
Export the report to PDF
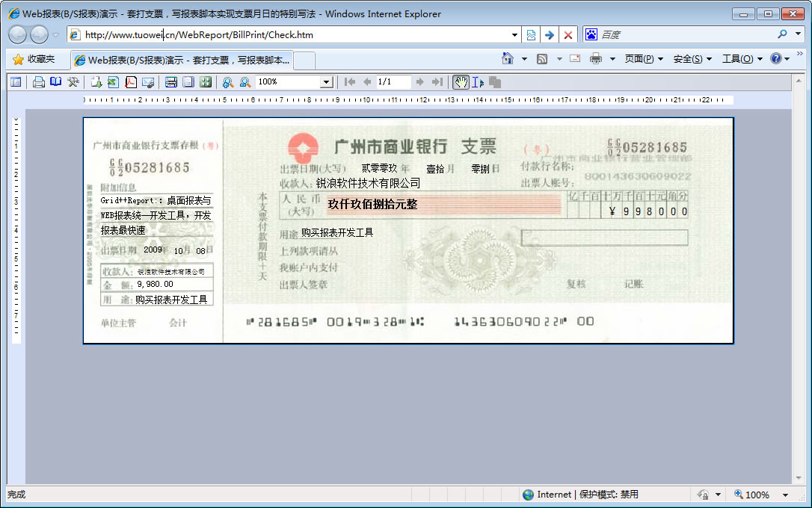coord(131,82)
